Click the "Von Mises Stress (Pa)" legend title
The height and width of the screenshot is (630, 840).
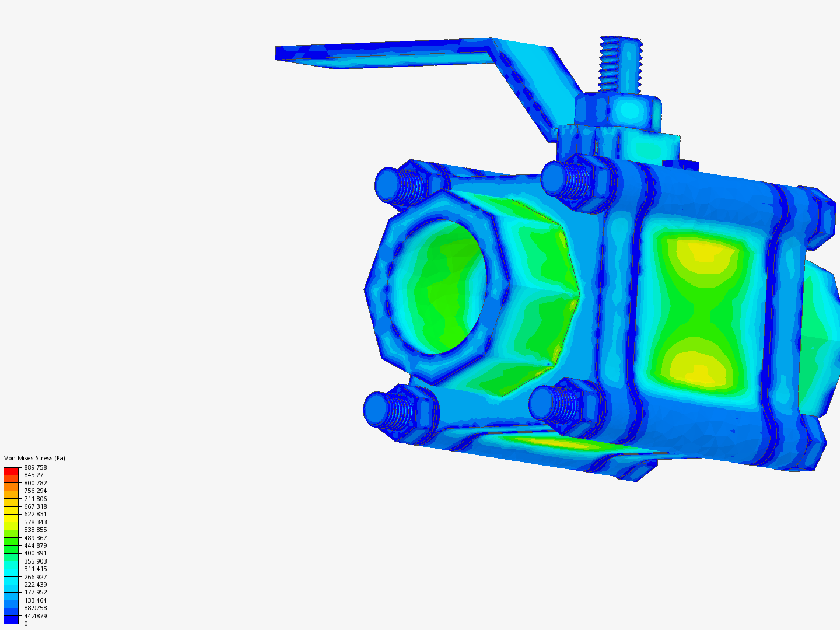pos(34,458)
